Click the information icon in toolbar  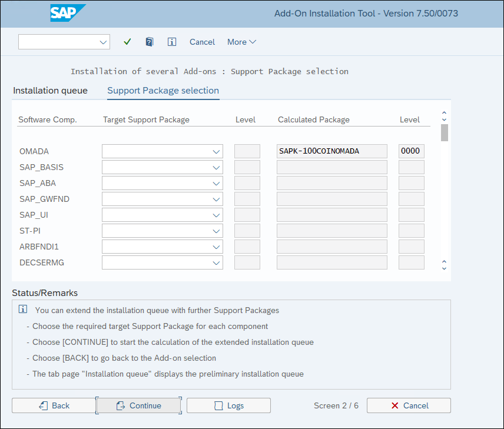172,42
